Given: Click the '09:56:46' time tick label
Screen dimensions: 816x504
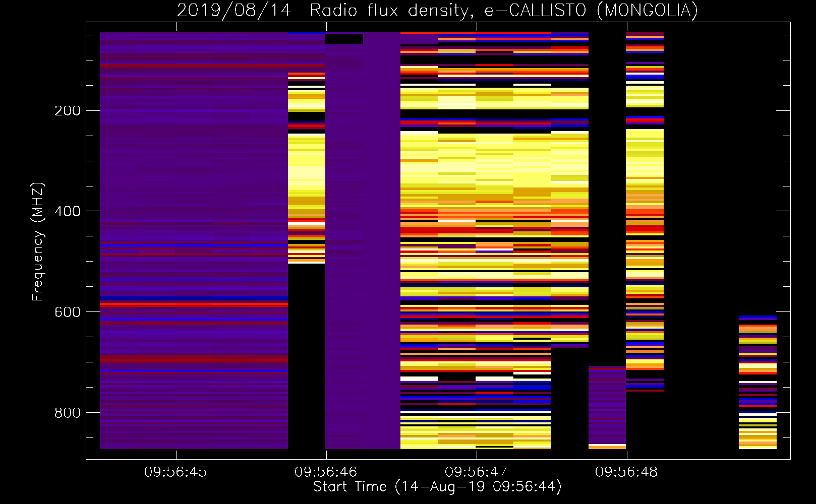Looking at the screenshot, I should click(x=326, y=472).
